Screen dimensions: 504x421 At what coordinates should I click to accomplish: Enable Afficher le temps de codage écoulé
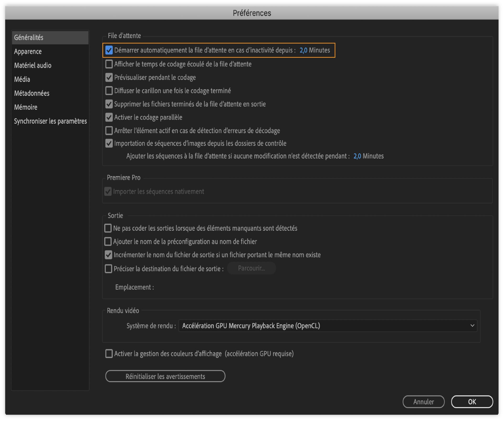point(109,64)
